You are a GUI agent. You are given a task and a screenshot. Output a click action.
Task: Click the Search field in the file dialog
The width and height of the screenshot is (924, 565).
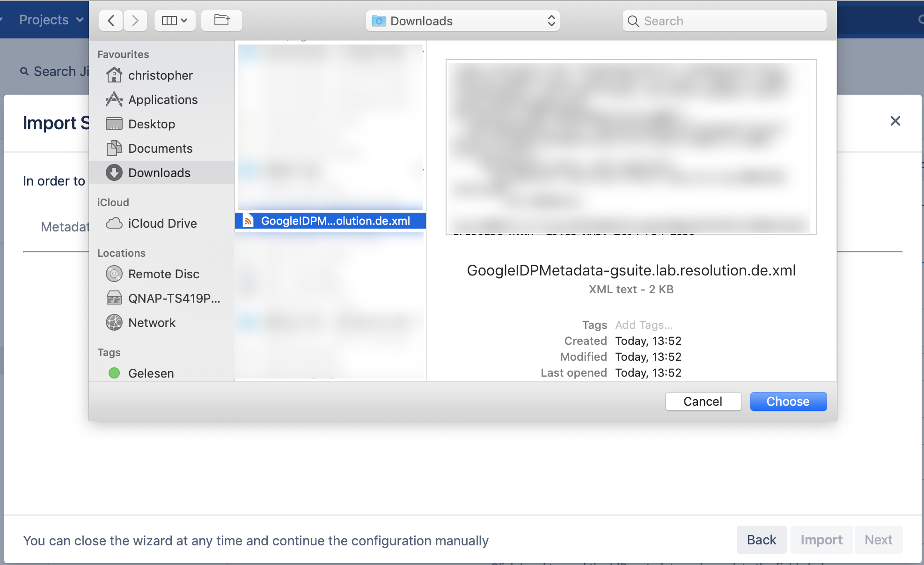(725, 21)
